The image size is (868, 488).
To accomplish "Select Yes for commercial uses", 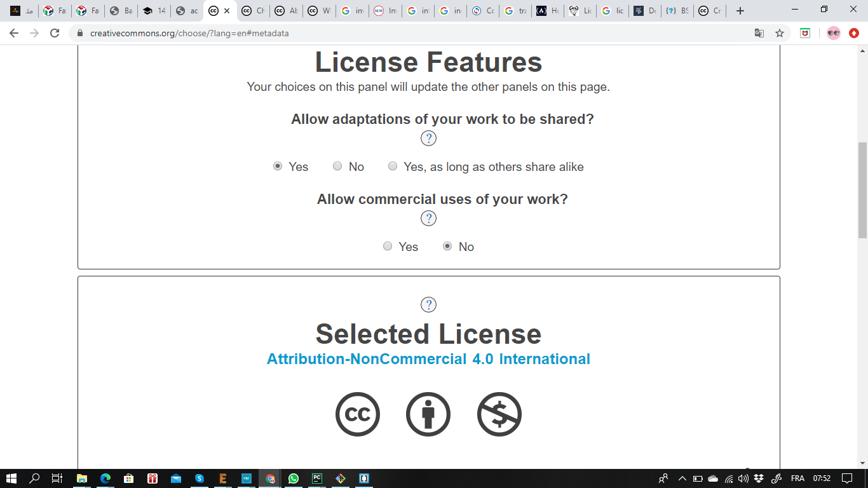I will tap(388, 247).
